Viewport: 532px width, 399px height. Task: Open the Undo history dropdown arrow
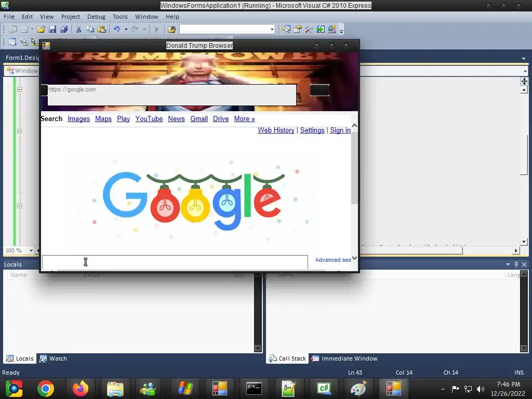126,30
